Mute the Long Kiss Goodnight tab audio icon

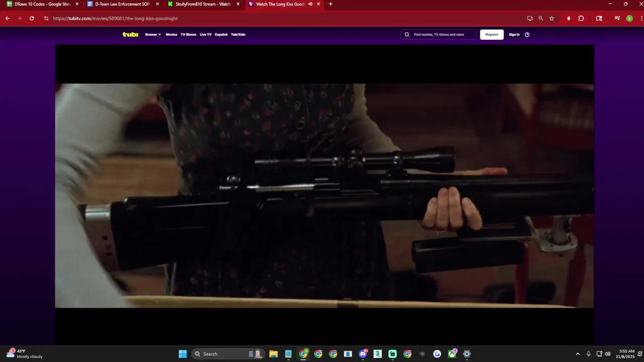pyautogui.click(x=310, y=4)
